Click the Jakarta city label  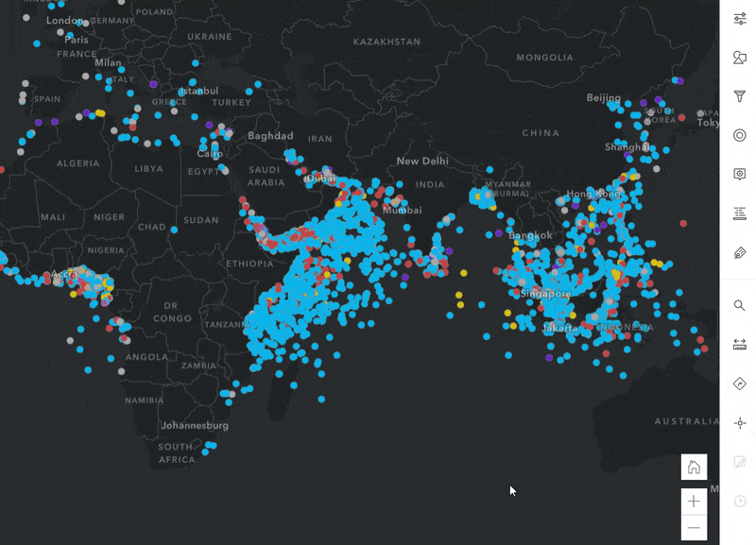[x=559, y=328]
